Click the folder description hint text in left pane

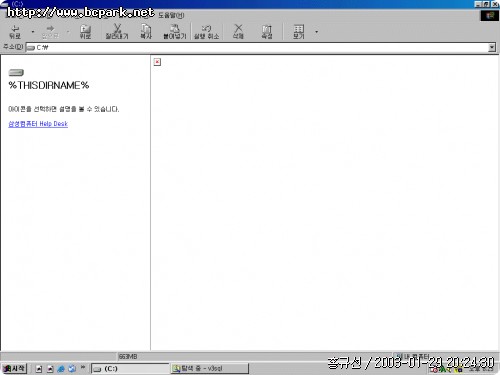pos(63,109)
